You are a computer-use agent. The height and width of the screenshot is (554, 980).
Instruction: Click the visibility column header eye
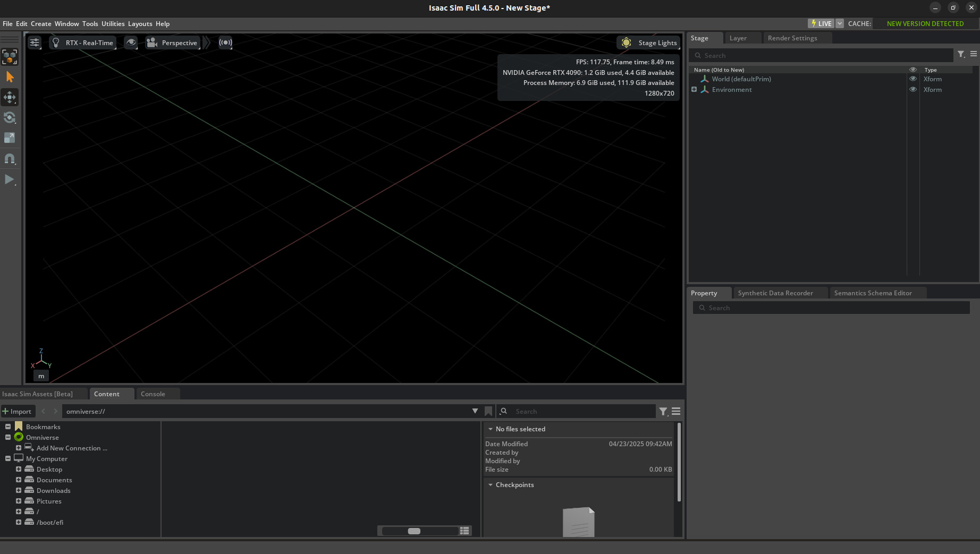(x=913, y=70)
